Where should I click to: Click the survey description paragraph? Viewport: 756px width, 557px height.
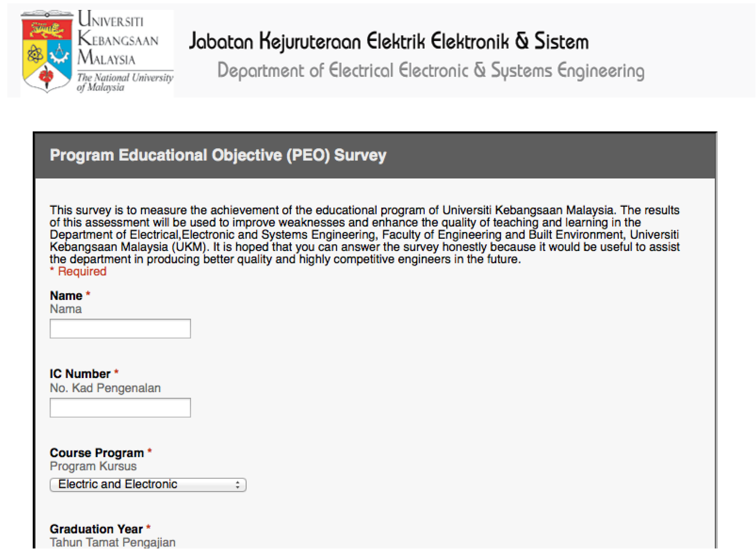click(x=364, y=235)
